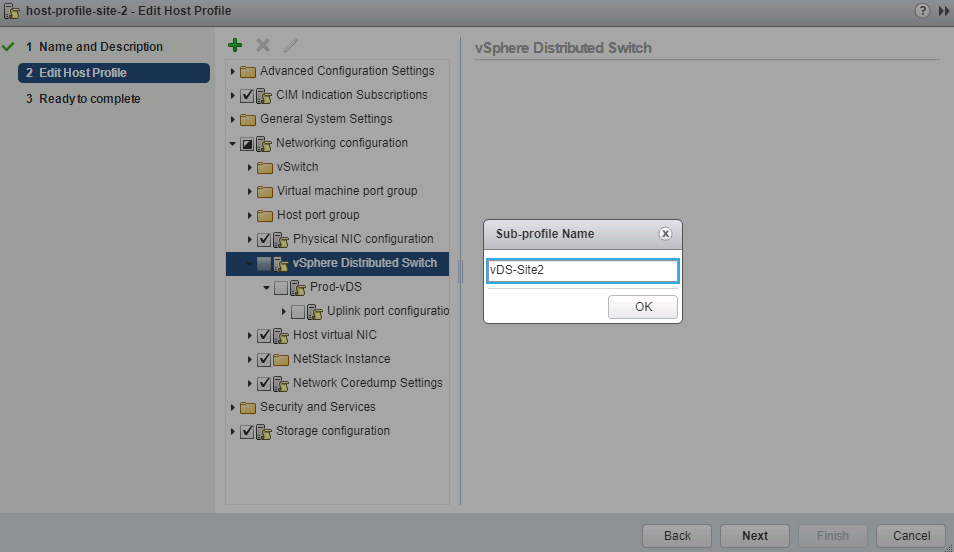The height and width of the screenshot is (552, 954).
Task: Click the sub-profile name text field
Action: (x=582, y=270)
